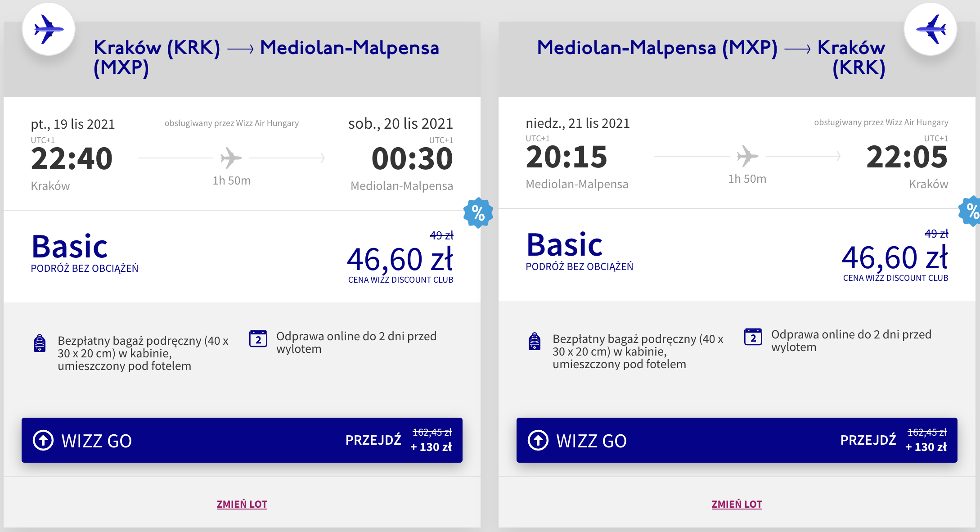Click the return flight airplane icon
Image resolution: width=980 pixels, height=532 pixels.
(x=931, y=29)
